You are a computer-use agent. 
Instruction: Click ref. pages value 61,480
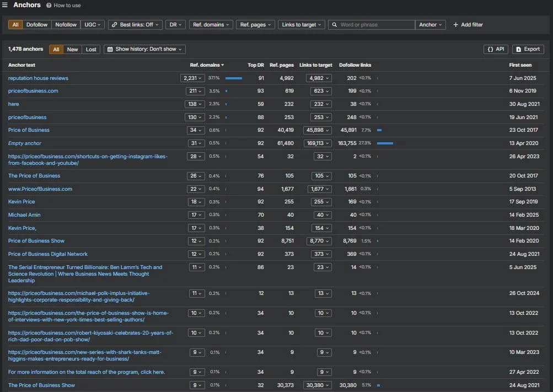point(286,143)
